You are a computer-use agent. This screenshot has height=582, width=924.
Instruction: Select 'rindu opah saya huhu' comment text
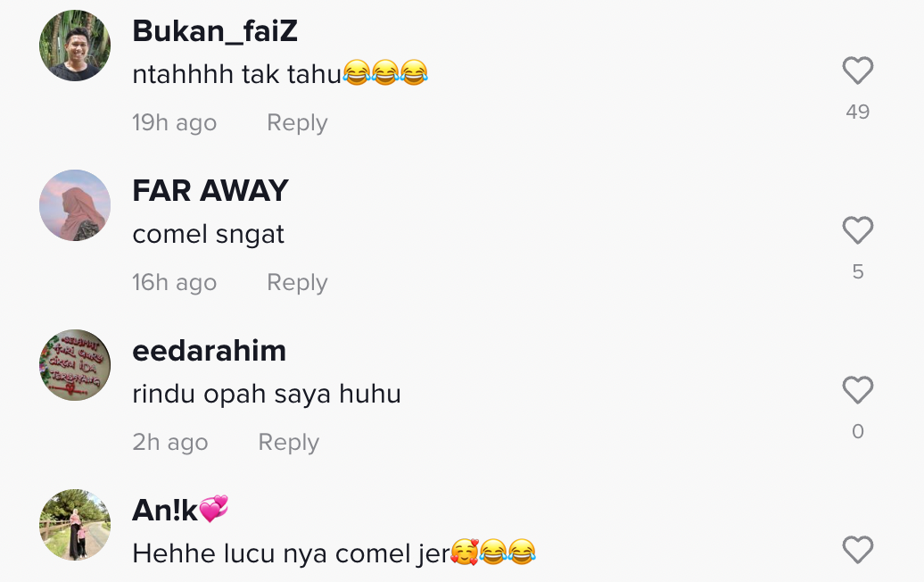click(267, 394)
